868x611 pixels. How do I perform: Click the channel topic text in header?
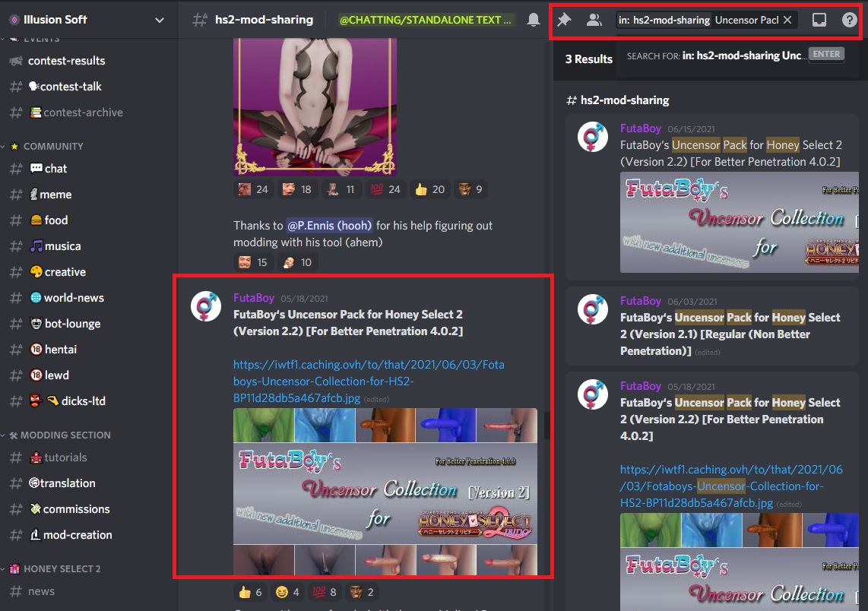pos(425,20)
